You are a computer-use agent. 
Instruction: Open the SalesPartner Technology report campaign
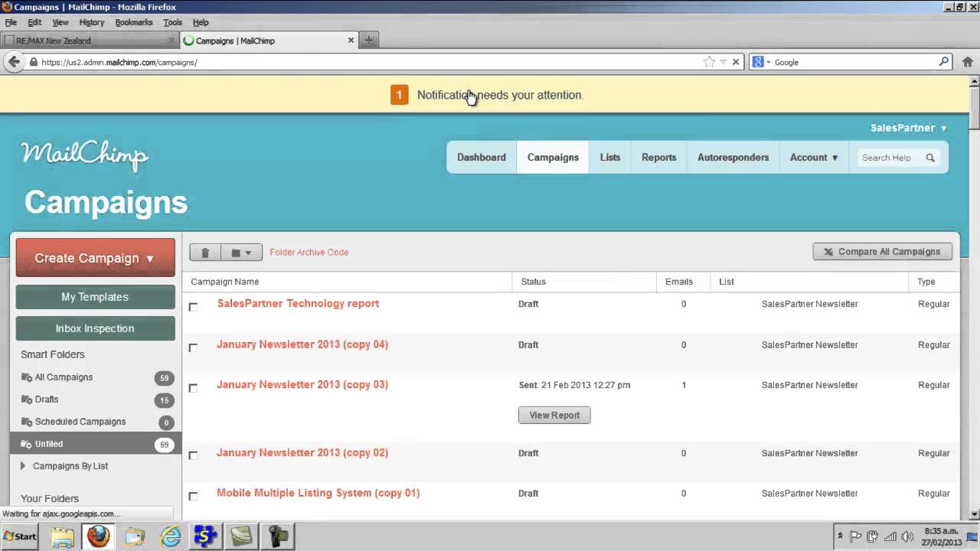pyautogui.click(x=298, y=304)
